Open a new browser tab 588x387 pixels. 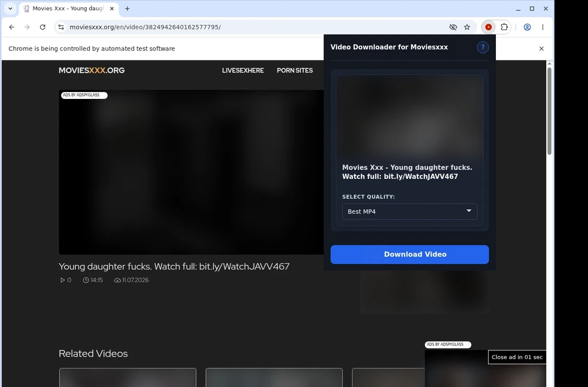pyautogui.click(x=127, y=8)
